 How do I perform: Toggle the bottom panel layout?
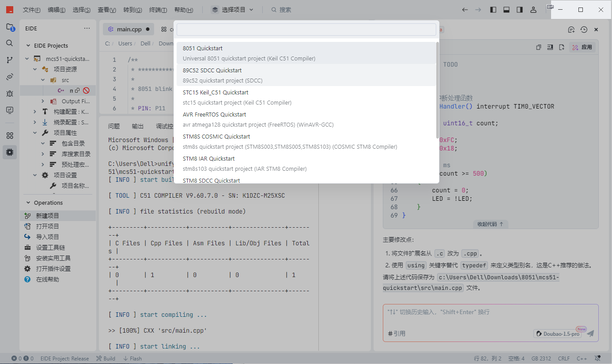[x=507, y=10]
